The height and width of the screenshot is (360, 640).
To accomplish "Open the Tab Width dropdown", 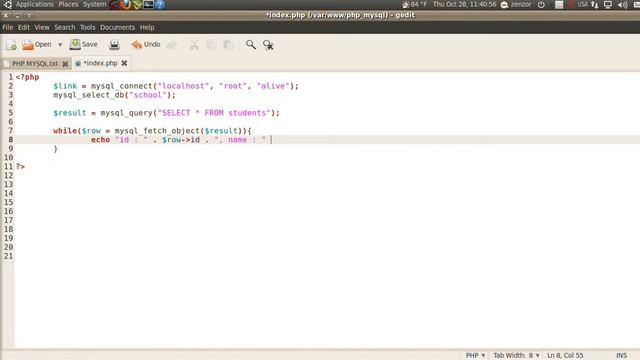I will [x=516, y=355].
